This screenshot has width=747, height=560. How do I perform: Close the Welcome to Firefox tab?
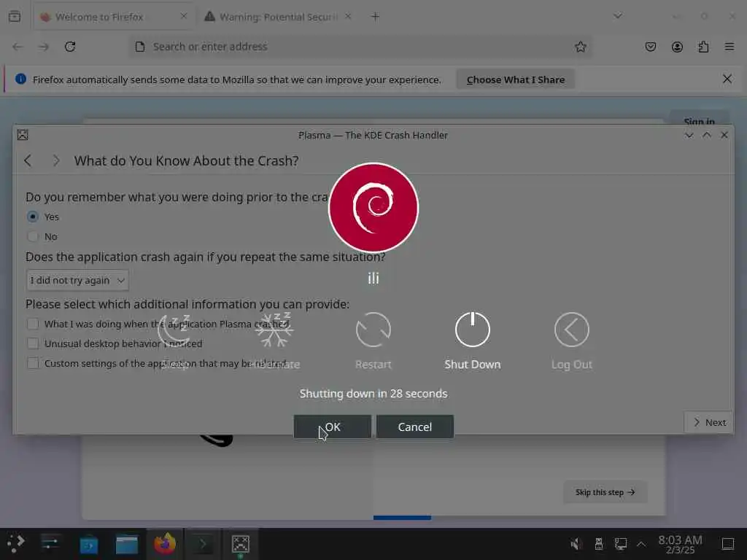coord(183,17)
